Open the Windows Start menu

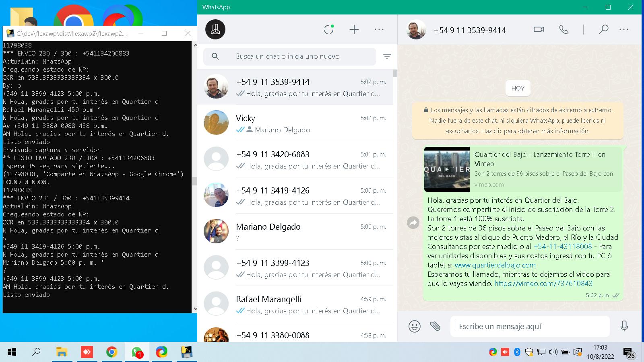click(x=12, y=352)
